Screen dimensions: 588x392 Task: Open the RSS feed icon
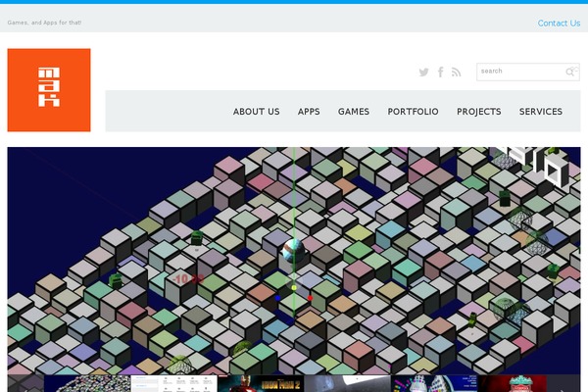[x=456, y=72]
